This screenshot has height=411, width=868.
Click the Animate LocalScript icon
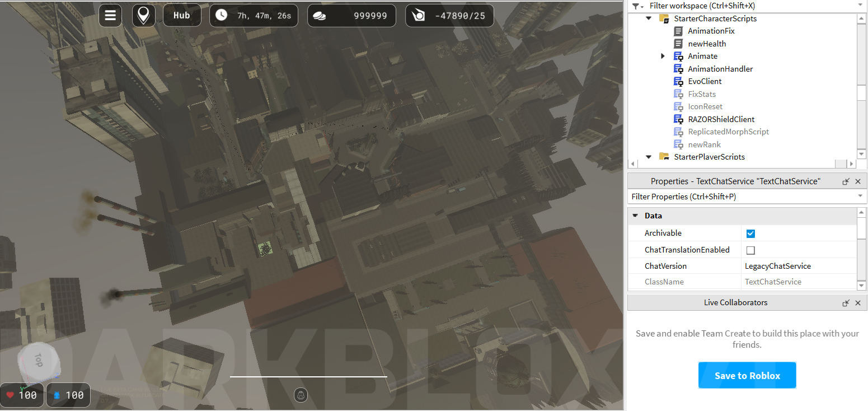pos(678,56)
